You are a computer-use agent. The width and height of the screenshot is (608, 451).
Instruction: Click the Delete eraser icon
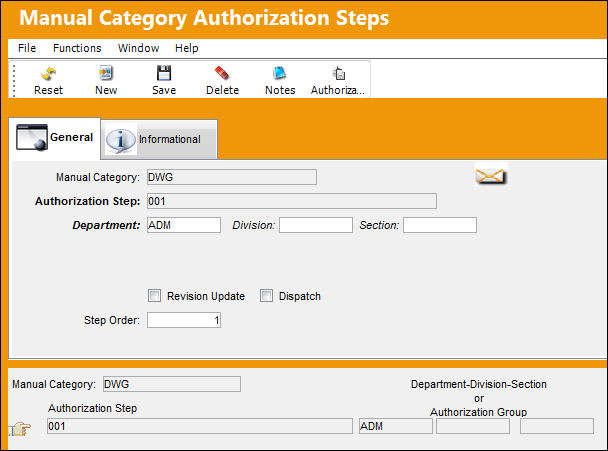coord(222,73)
